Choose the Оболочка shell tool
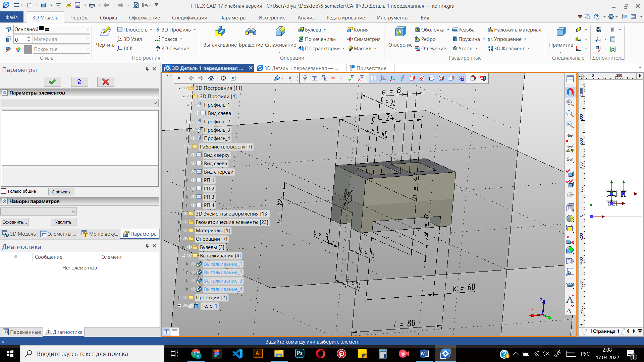 [x=430, y=30]
